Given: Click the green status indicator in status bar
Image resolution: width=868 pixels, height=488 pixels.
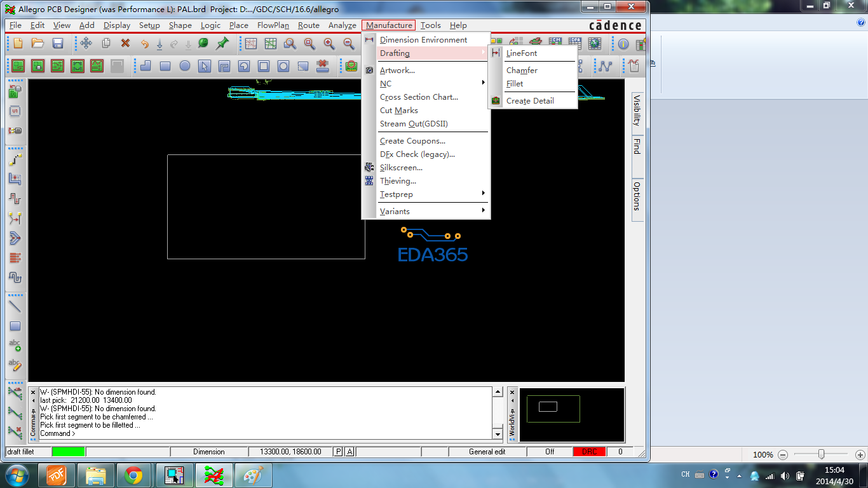Looking at the screenshot, I should coord(69,452).
